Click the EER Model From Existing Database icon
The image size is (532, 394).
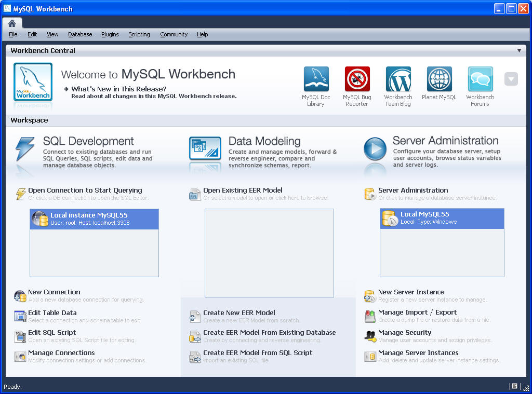[x=195, y=336]
